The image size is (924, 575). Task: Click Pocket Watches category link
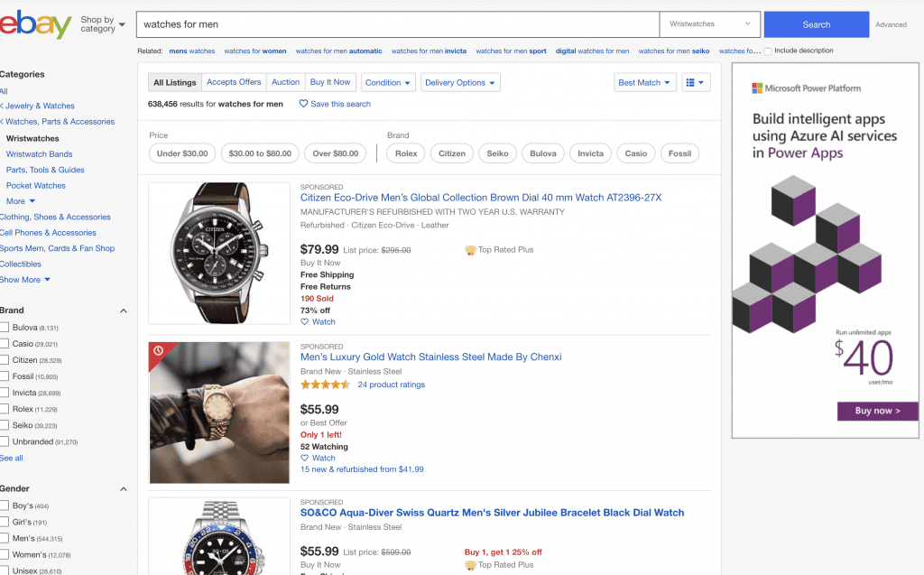(x=36, y=185)
